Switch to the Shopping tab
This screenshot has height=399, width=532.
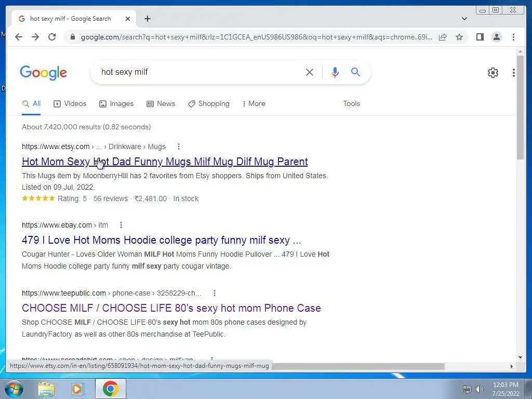click(x=209, y=104)
